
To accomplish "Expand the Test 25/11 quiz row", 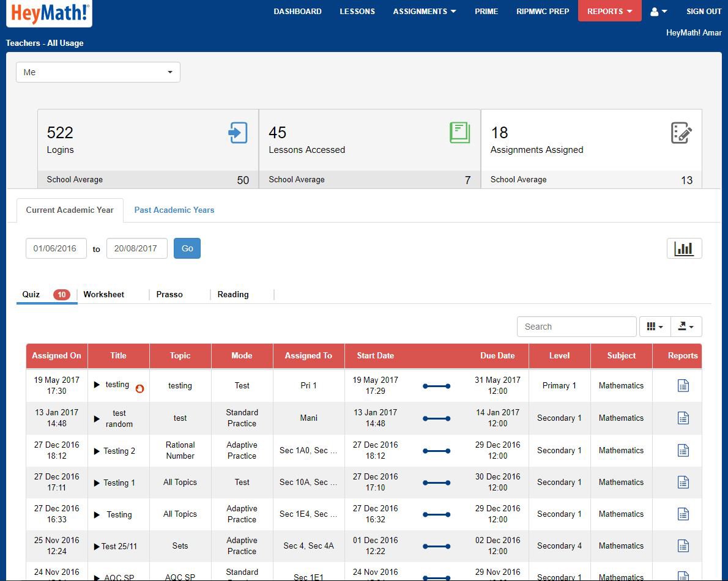I will tap(97, 547).
